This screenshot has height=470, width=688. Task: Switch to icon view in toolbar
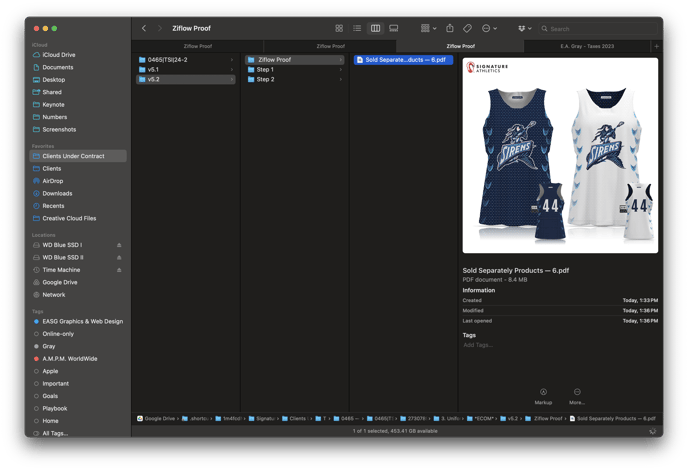(x=339, y=29)
